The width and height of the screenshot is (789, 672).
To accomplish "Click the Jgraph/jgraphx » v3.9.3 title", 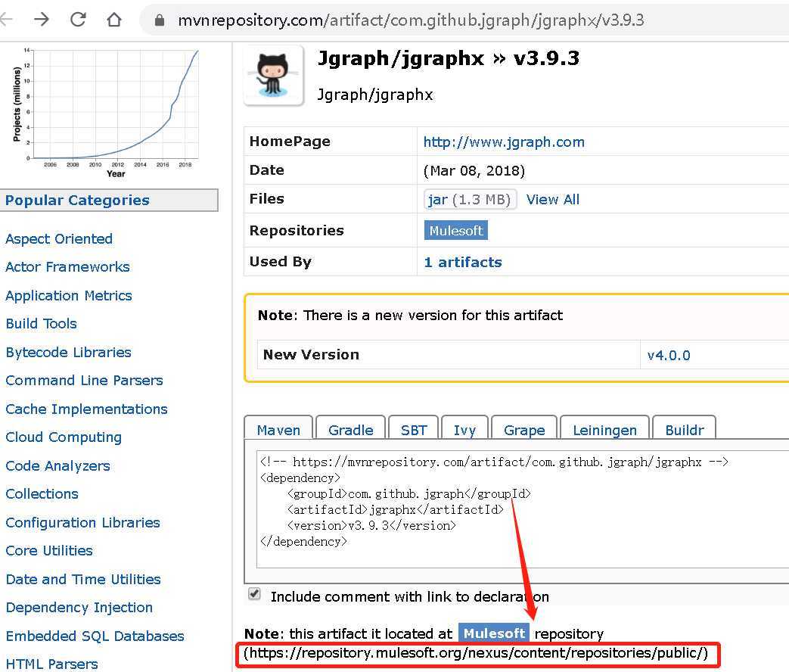I will 449,59.
